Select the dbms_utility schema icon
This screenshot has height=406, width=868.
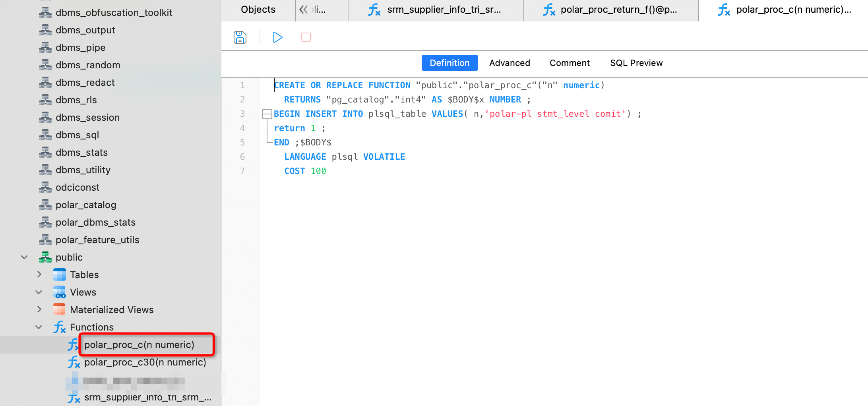tap(45, 170)
